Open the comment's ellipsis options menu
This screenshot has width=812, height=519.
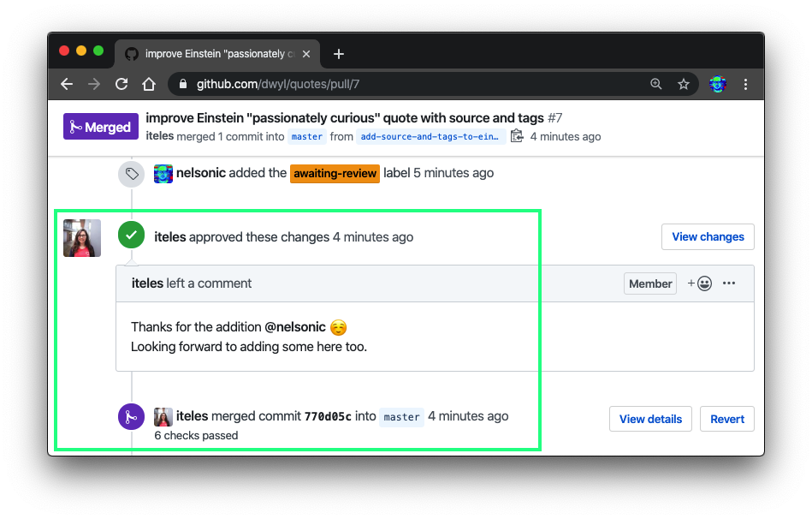(729, 283)
